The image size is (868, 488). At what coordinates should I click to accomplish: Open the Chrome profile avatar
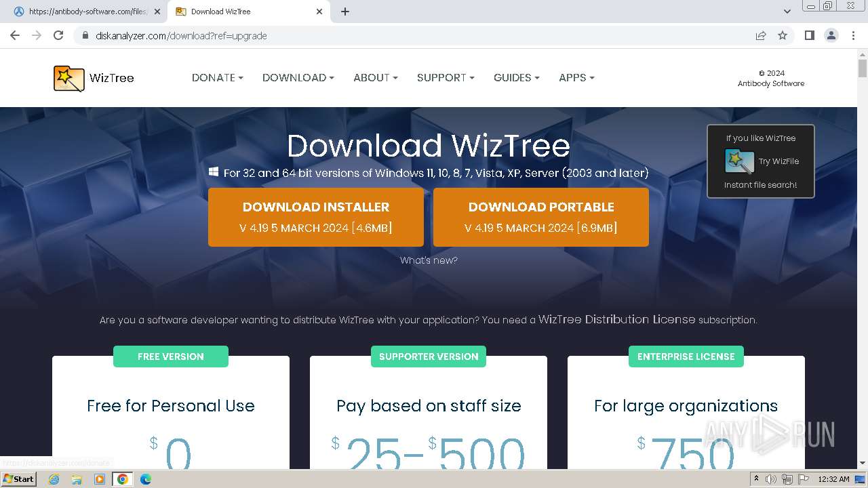pos(831,35)
